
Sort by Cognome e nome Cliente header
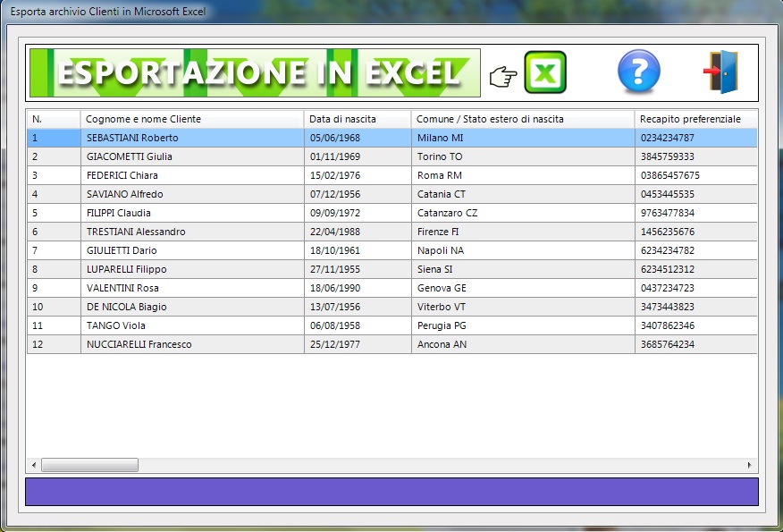[x=192, y=119]
